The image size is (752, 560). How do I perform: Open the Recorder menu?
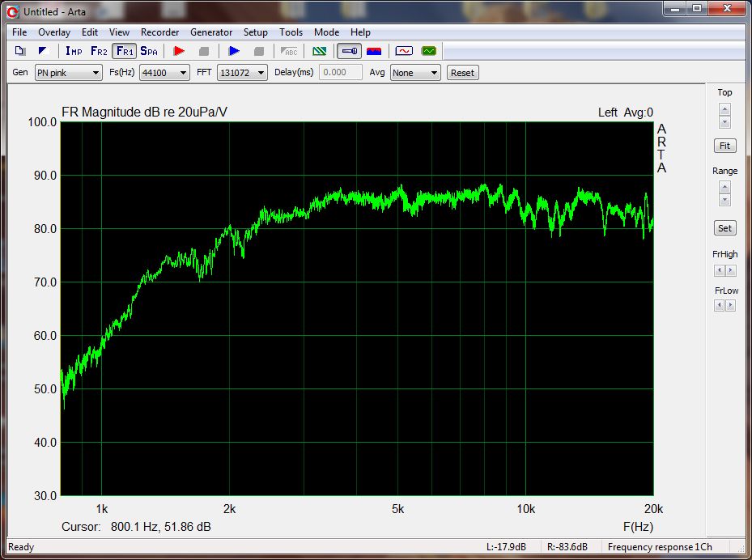[x=159, y=32]
